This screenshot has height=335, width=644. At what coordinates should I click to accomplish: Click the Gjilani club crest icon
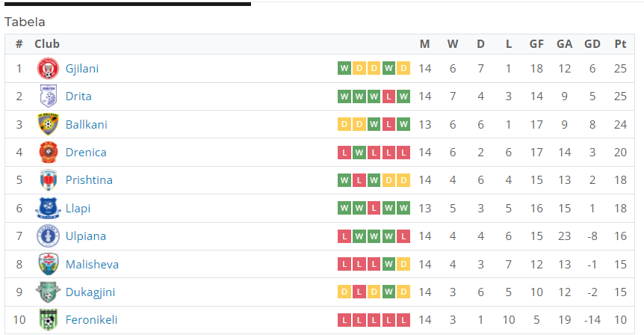[48, 68]
